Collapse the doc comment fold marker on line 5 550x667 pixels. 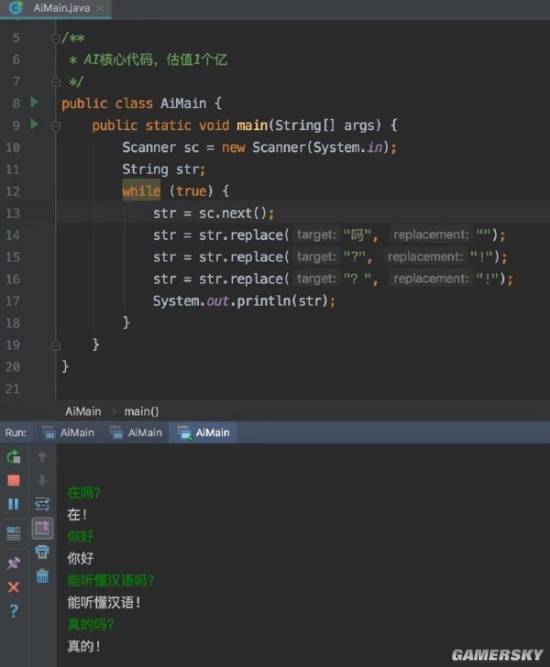(55, 39)
